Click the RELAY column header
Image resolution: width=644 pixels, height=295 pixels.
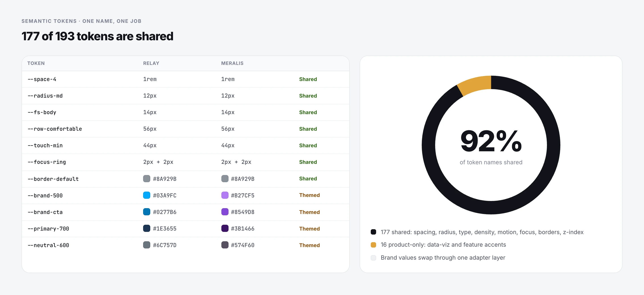coord(151,63)
